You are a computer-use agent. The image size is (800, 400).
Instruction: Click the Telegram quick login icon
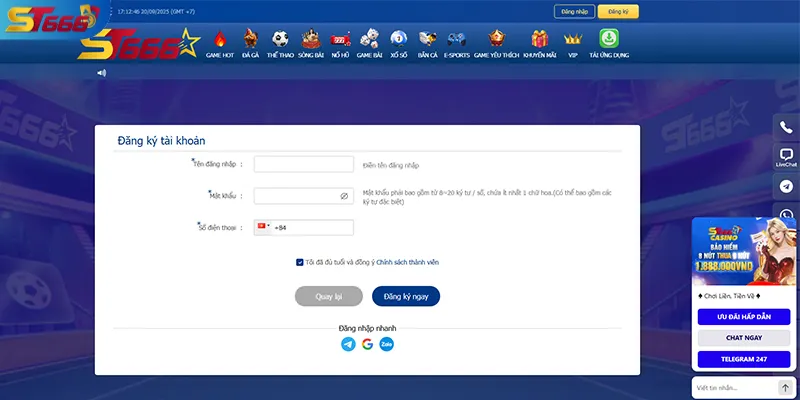click(348, 344)
